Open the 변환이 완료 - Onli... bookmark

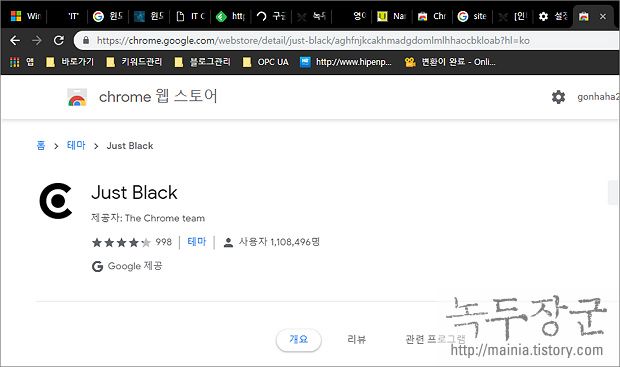(x=450, y=62)
